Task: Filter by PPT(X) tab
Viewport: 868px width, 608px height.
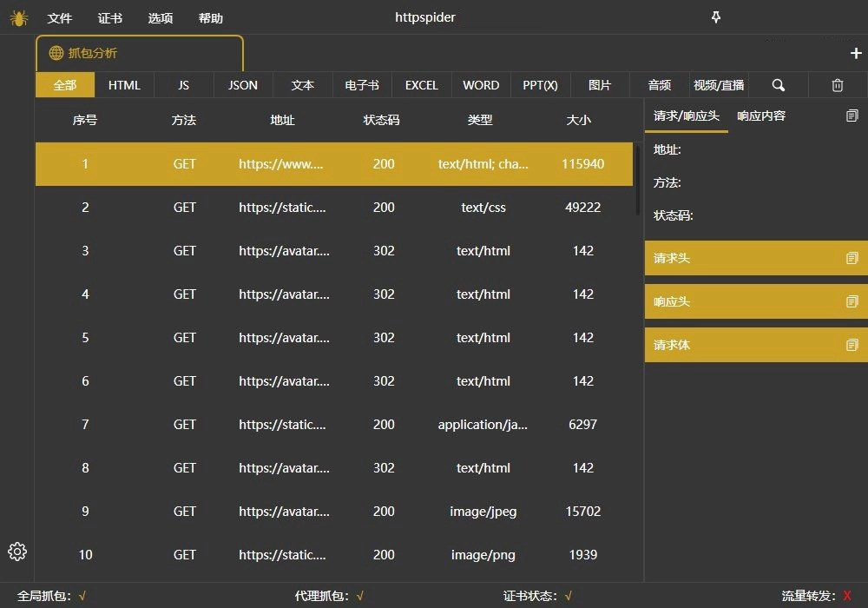Action: click(540, 85)
